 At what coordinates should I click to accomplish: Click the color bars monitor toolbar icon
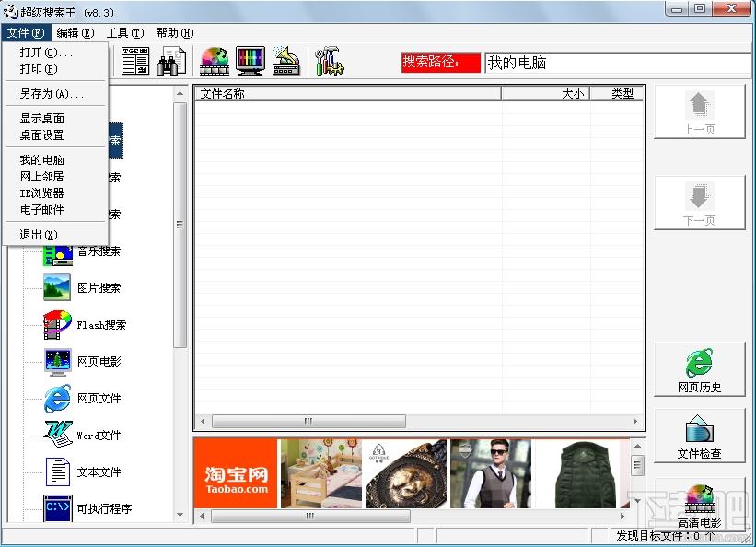pos(250,62)
